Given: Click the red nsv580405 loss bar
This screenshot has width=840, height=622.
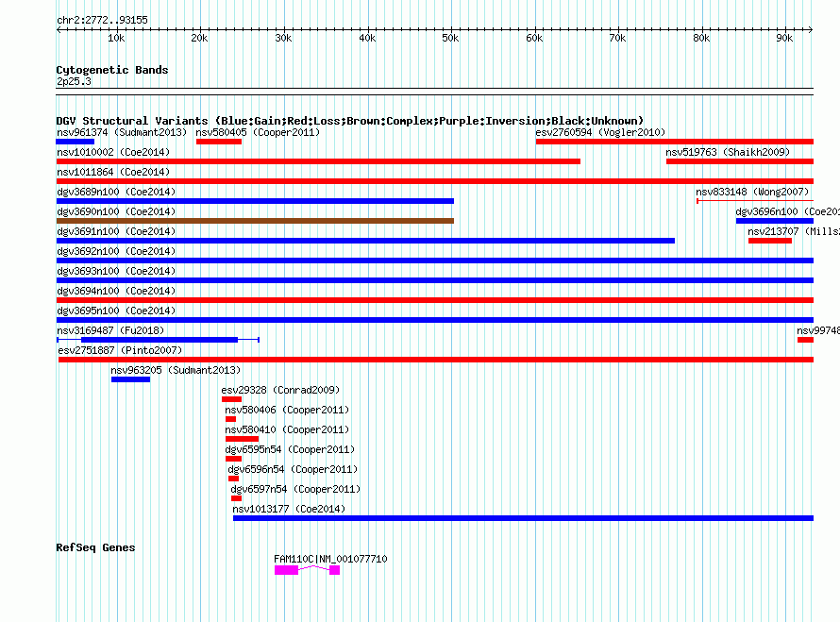Looking at the screenshot, I should click(219, 142).
